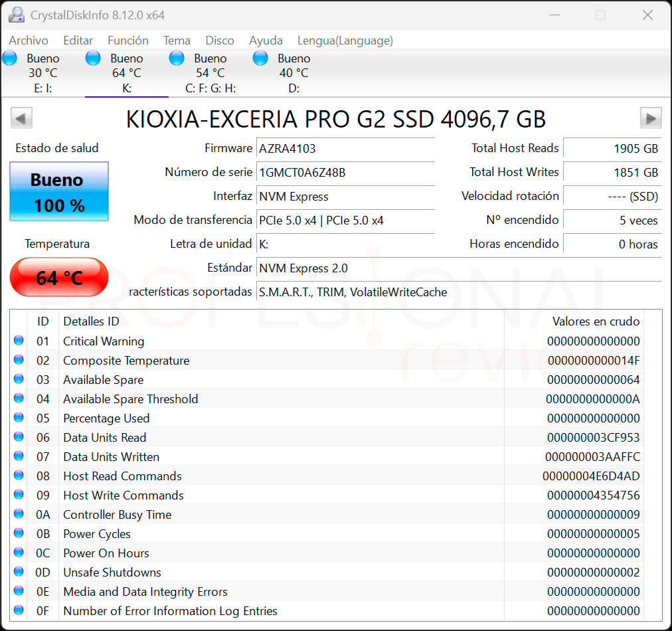Select the C: F: G: H: disk tab
Image resolution: width=672 pixels, height=631 pixels.
click(x=210, y=73)
